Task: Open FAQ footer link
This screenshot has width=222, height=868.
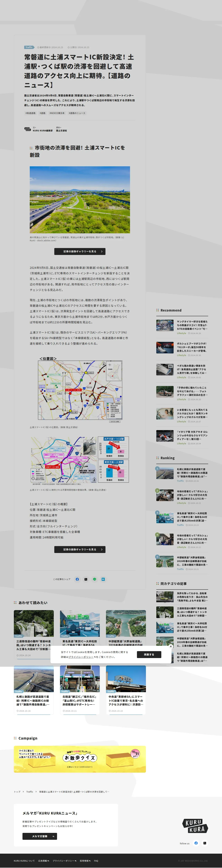Action: (96, 861)
